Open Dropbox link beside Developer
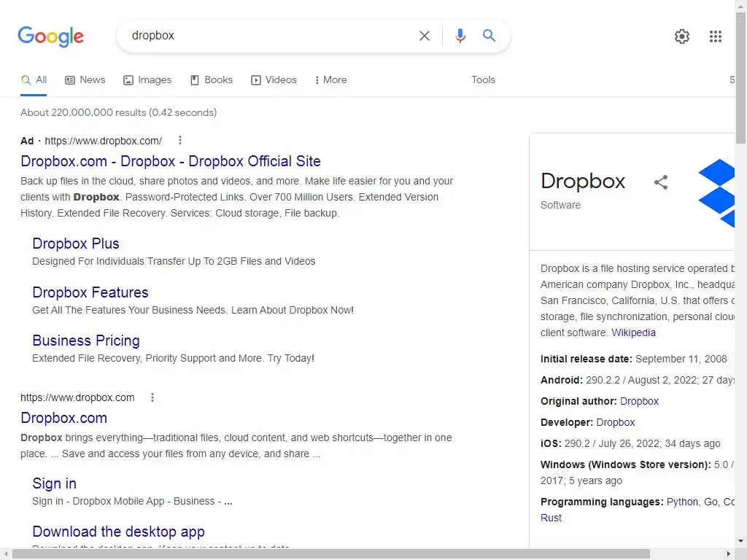 (616, 422)
